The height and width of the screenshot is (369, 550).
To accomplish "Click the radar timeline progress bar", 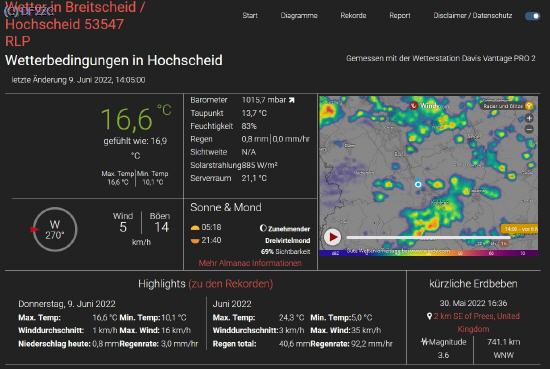I will [428, 237].
